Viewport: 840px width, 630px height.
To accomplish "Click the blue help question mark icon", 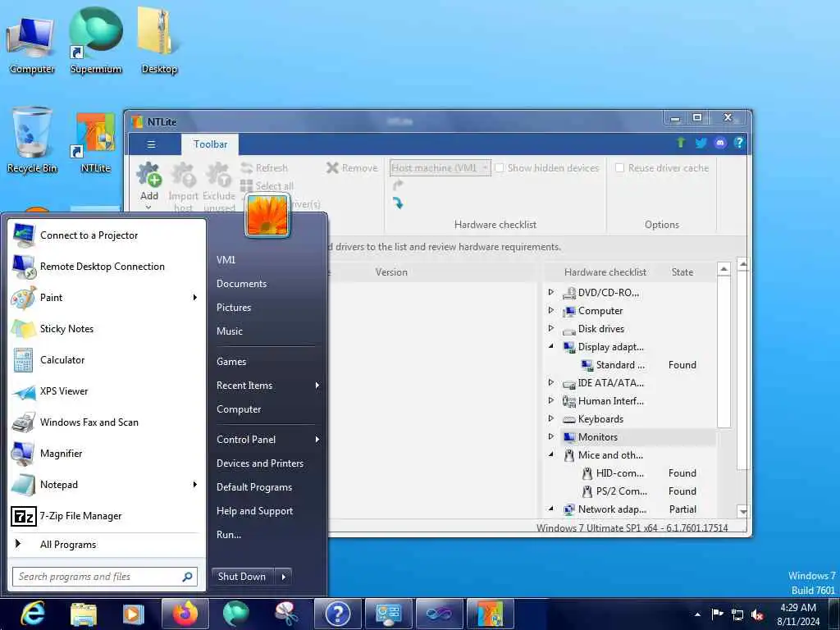I will click(739, 143).
